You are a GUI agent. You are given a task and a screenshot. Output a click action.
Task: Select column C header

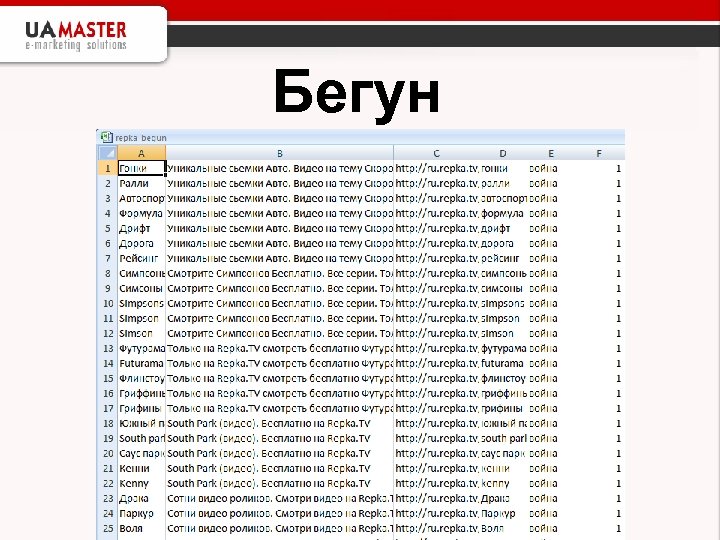(x=437, y=153)
